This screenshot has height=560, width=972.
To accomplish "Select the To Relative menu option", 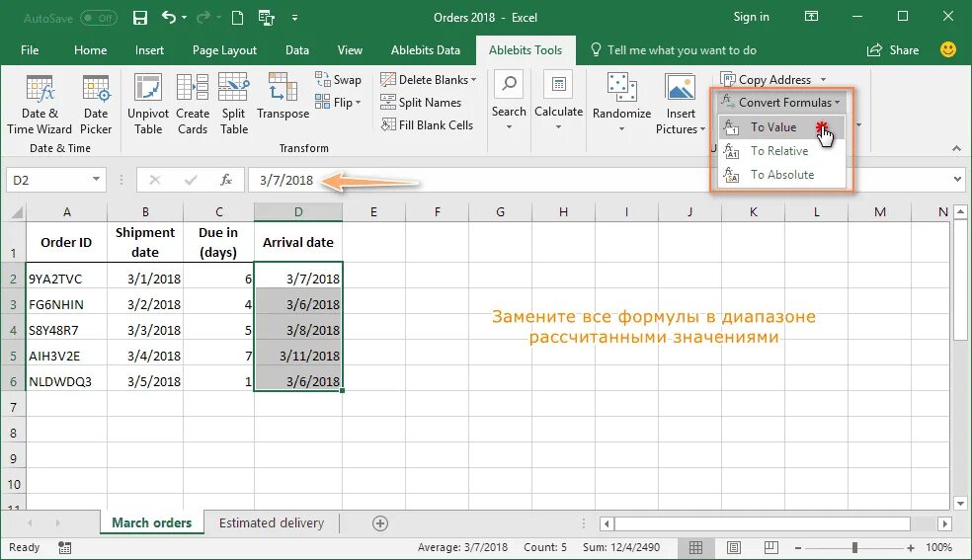I will tap(781, 150).
